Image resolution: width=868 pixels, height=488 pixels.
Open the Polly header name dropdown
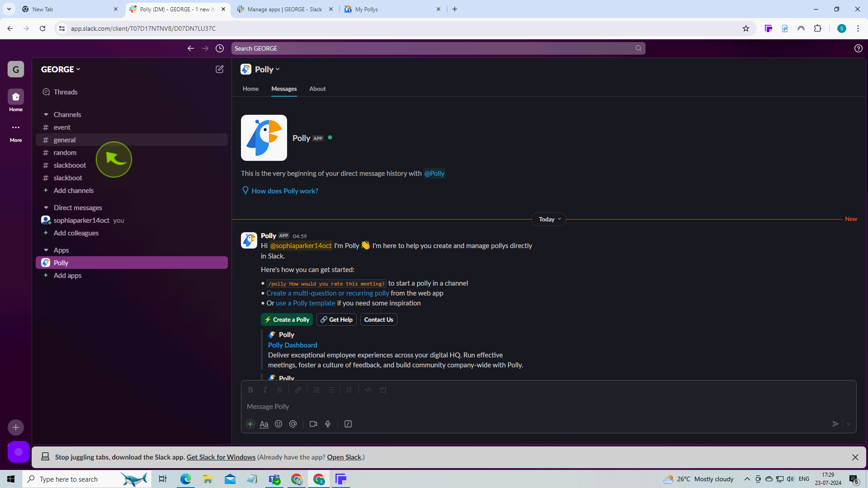tap(267, 69)
